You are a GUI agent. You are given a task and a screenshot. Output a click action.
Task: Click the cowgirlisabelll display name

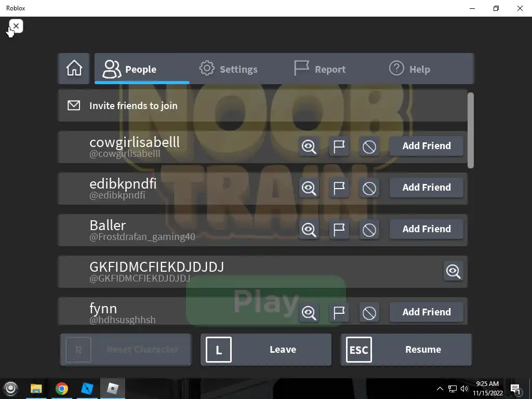click(x=135, y=142)
